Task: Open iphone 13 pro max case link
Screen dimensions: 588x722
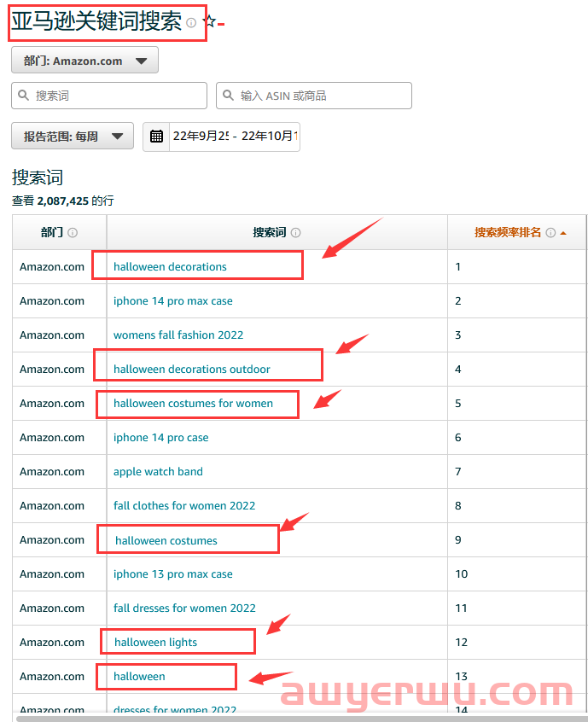Action: (172, 574)
